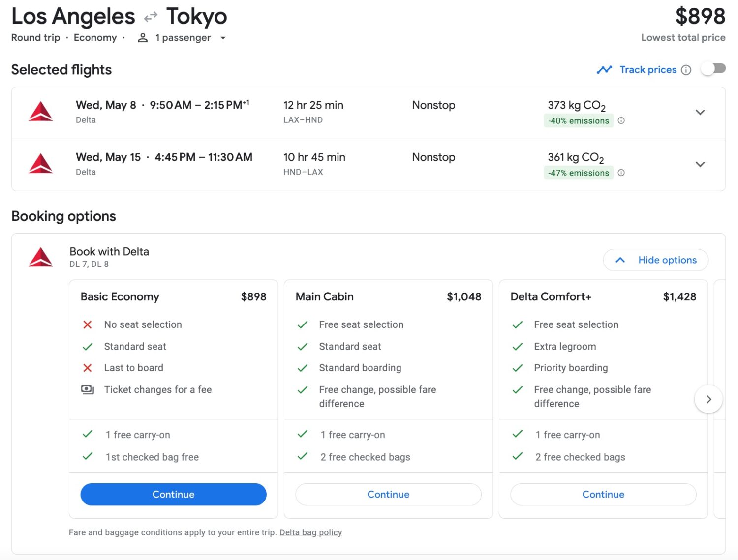Expand the May 8 departing flight details
Screen dimensions: 738x560
click(x=700, y=112)
